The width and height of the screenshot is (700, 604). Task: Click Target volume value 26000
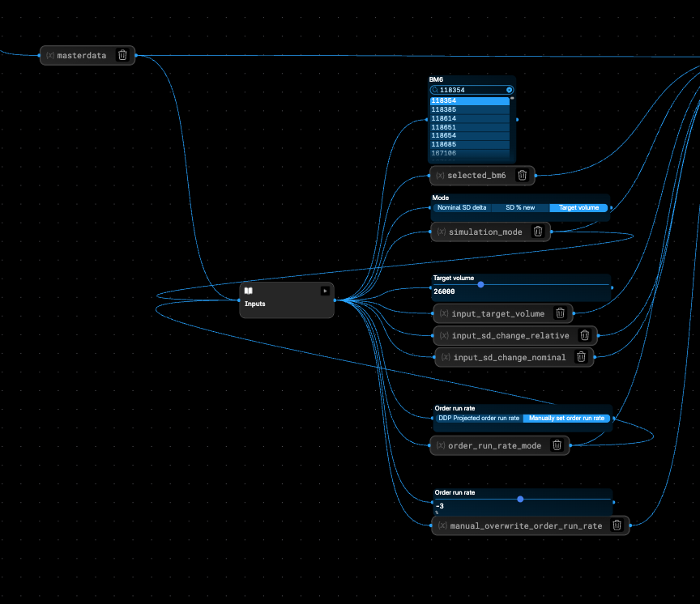click(444, 291)
